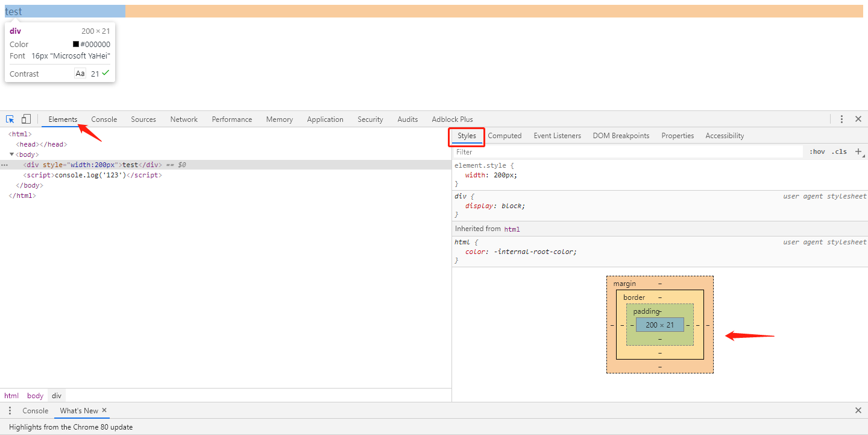
Task: Click the margin label in the box model
Action: pyautogui.click(x=624, y=284)
